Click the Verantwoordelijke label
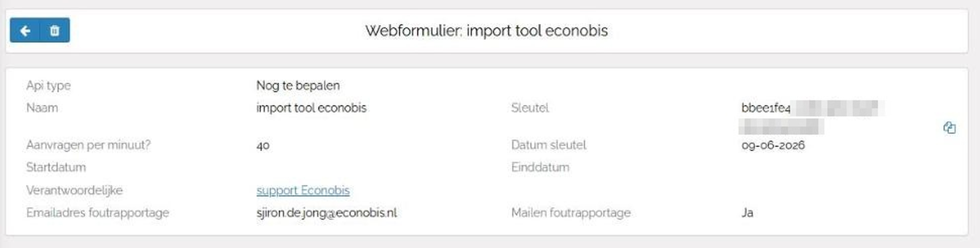Screen dimensions: 980x248 pyautogui.click(x=74, y=190)
